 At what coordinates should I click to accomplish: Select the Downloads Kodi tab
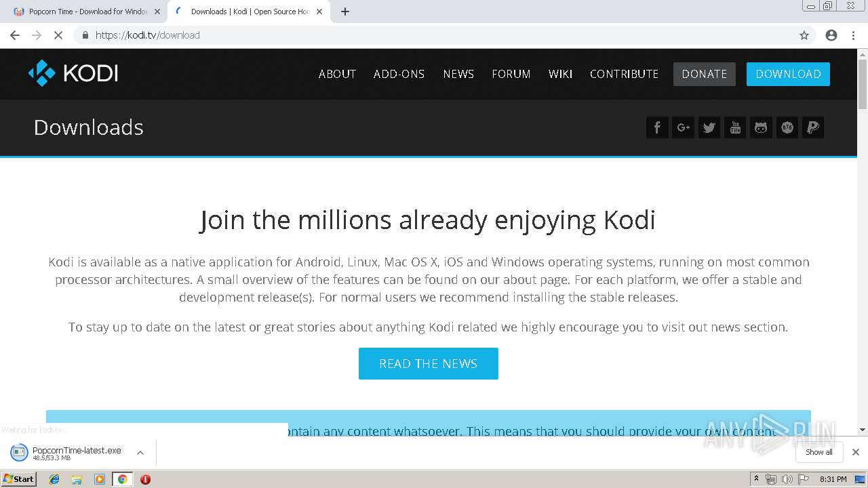pos(248,12)
